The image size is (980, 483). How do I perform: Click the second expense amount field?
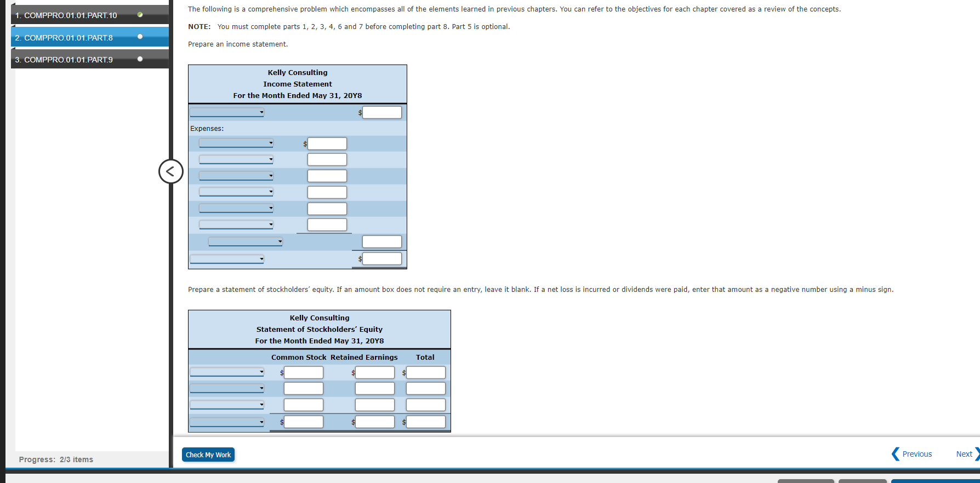pos(327,159)
